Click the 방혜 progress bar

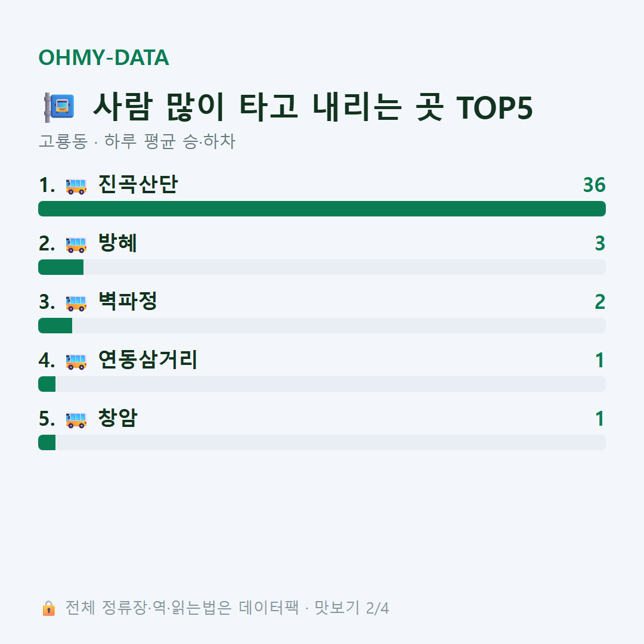click(322, 267)
